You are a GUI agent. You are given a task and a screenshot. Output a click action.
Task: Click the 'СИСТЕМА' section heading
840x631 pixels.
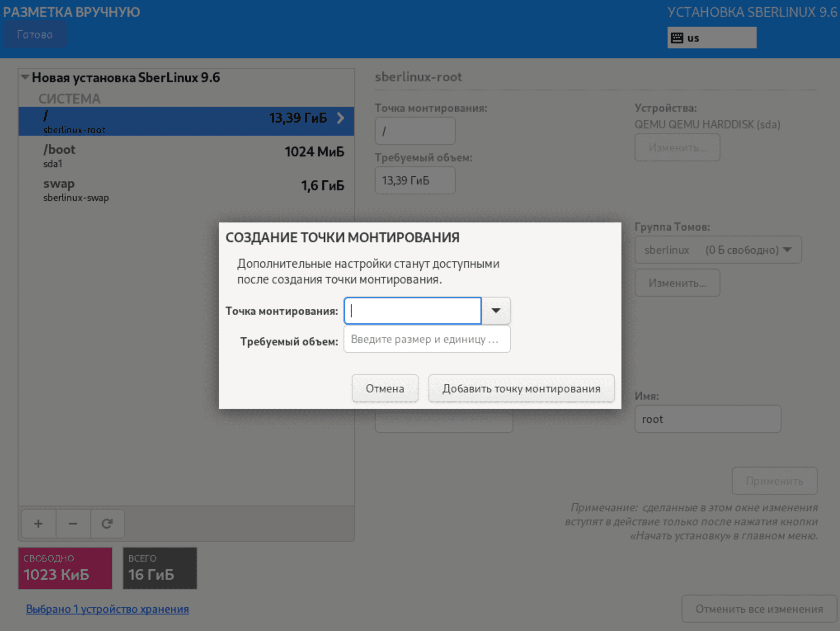tap(69, 99)
